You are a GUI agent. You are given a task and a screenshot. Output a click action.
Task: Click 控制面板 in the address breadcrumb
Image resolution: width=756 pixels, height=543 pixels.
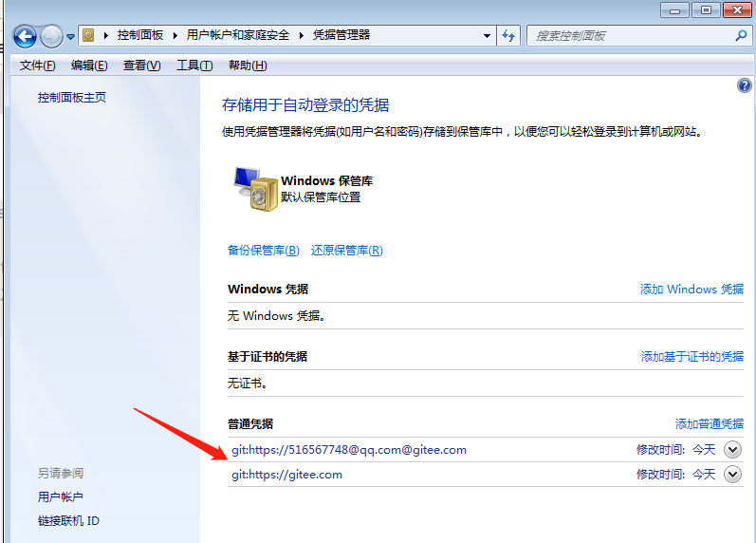point(139,35)
